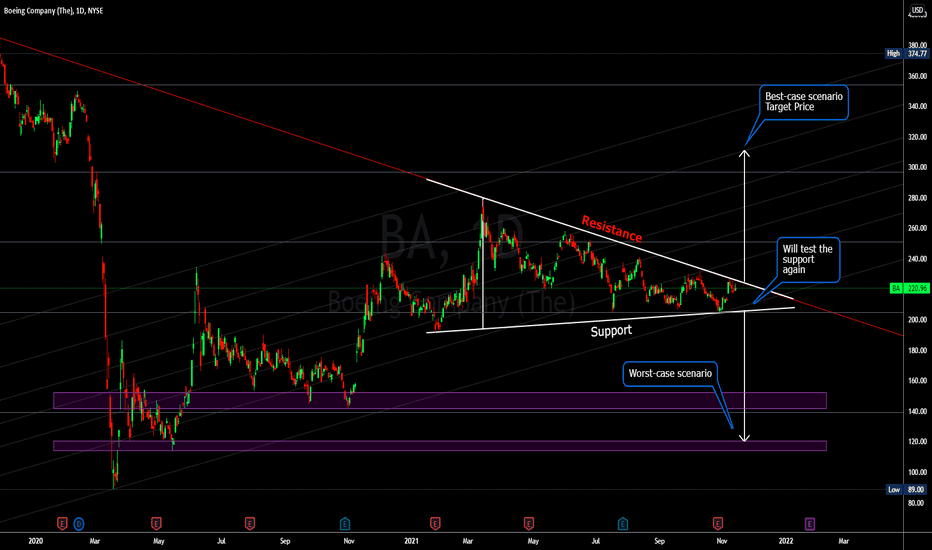This screenshot has width=932, height=550.
Task: Click the red earnings marker left of the blue D marker
Action: [x=62, y=524]
